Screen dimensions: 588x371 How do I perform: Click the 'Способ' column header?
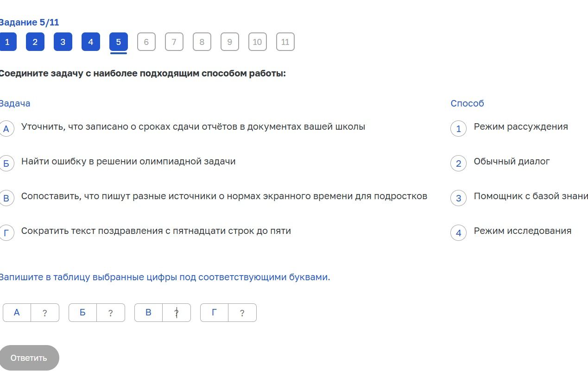pyautogui.click(x=467, y=103)
